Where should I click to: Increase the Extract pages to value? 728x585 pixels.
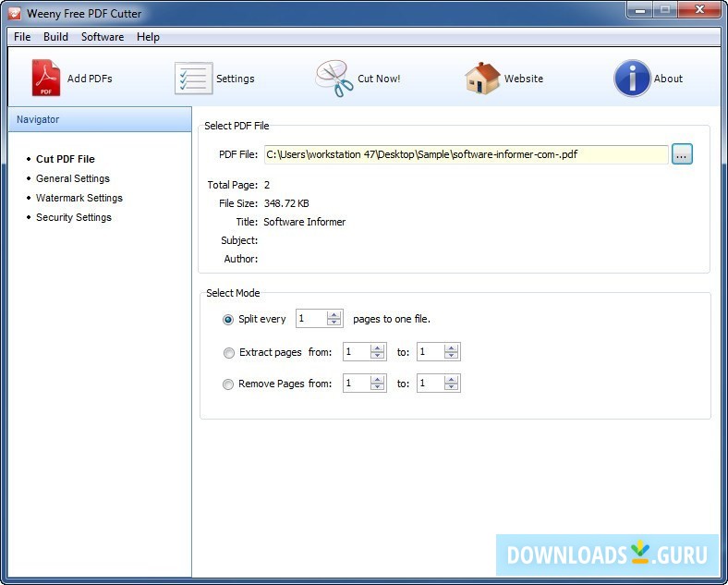point(451,347)
